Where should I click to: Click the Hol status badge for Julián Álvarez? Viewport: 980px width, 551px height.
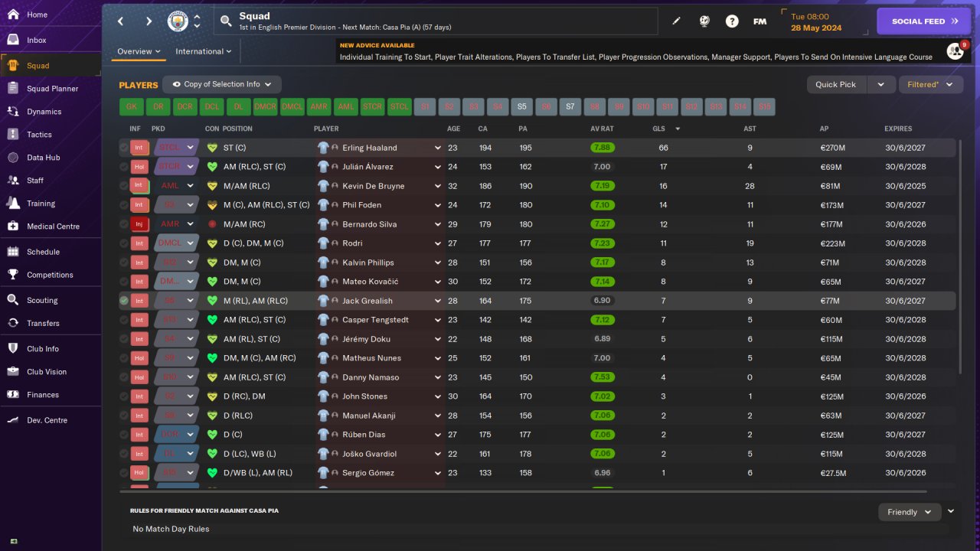[139, 167]
